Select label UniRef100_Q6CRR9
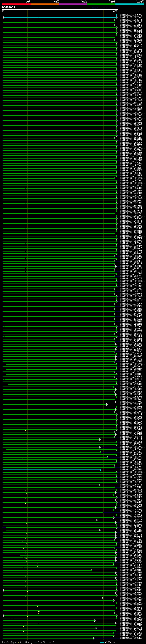 click(x=131, y=394)
